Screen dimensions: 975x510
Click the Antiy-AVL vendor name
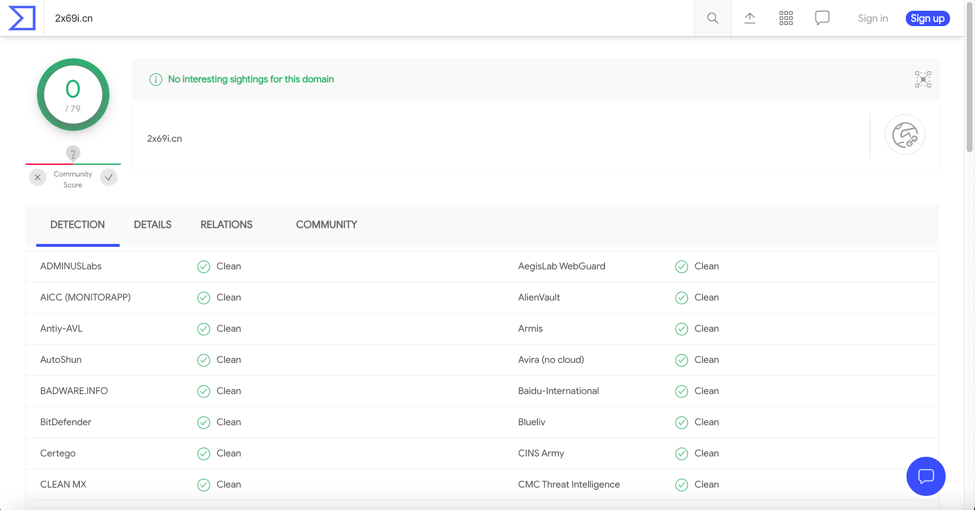[61, 328]
